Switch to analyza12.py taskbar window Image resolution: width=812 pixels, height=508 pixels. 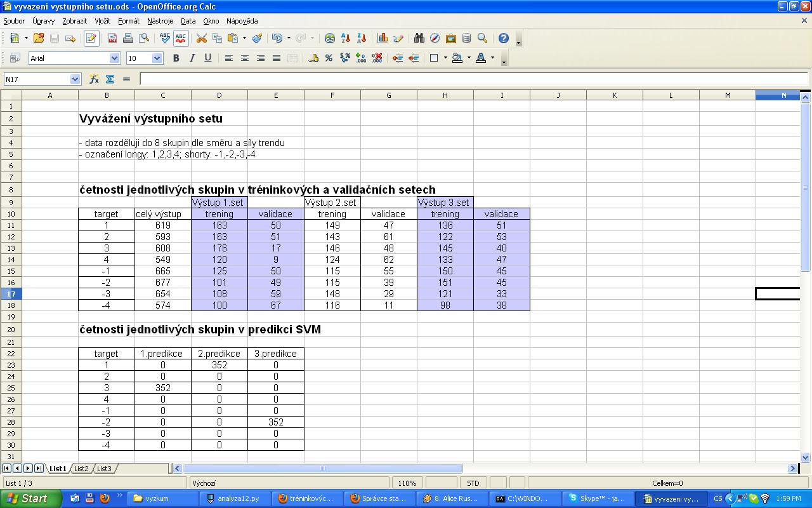pos(234,498)
